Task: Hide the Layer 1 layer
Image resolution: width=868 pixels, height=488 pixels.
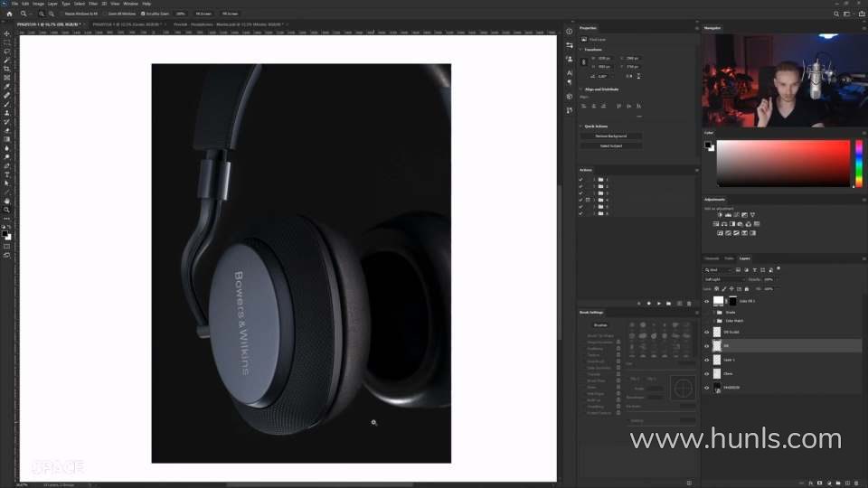Action: (x=706, y=360)
